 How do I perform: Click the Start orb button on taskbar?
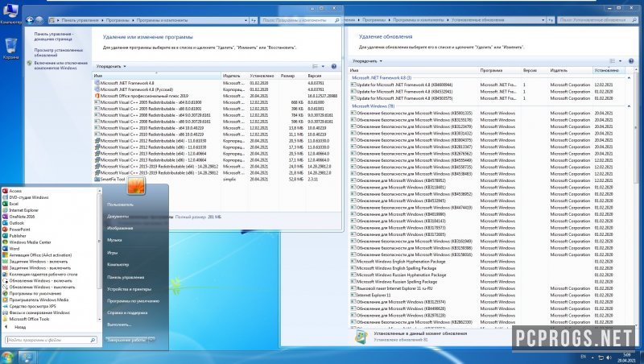(x=7, y=357)
